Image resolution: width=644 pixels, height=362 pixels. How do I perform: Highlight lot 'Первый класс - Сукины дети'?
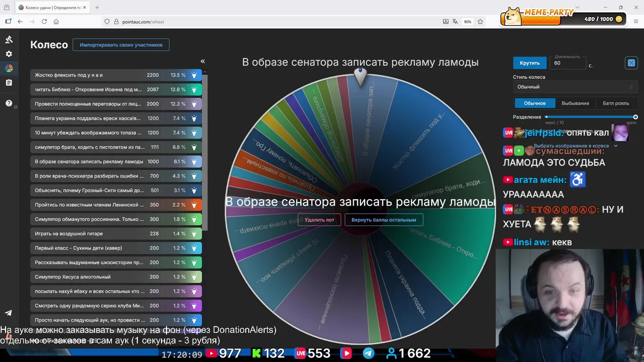[194, 248]
